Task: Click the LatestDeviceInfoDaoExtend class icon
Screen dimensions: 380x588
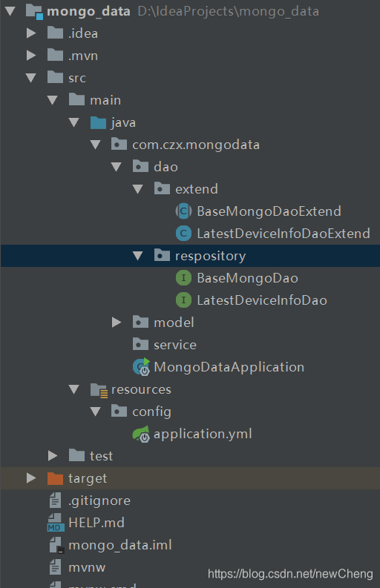Action: [183, 234]
